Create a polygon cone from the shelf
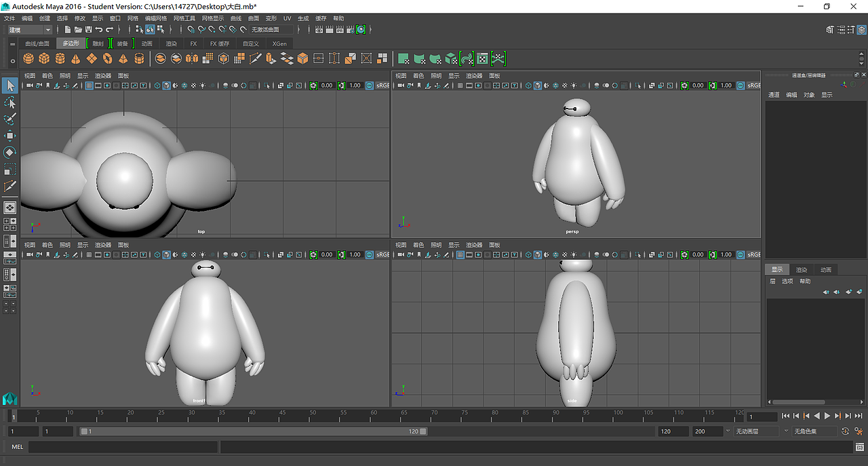 [x=75, y=59]
